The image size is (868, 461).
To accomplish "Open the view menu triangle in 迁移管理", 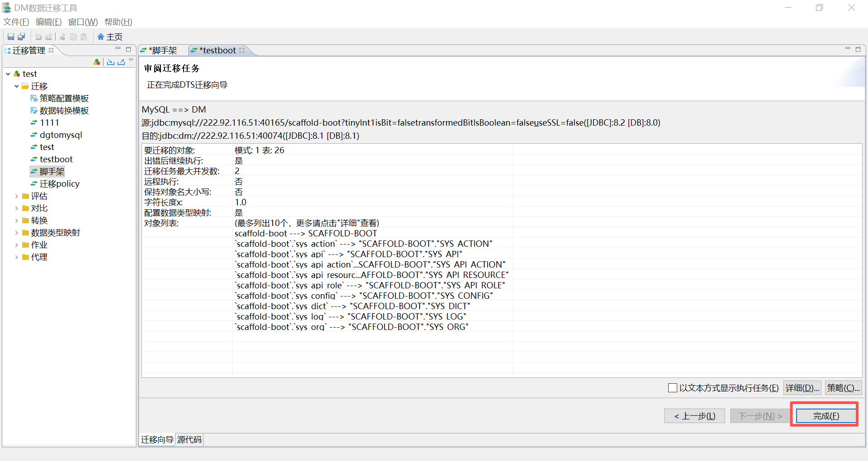I will click(x=131, y=60).
